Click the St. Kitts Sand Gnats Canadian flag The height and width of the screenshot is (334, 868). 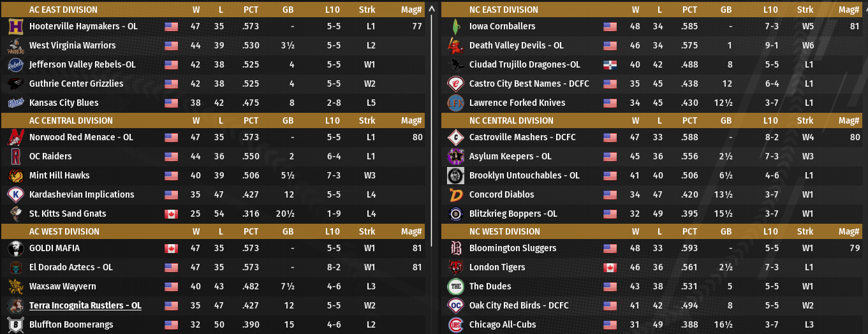pos(171,214)
